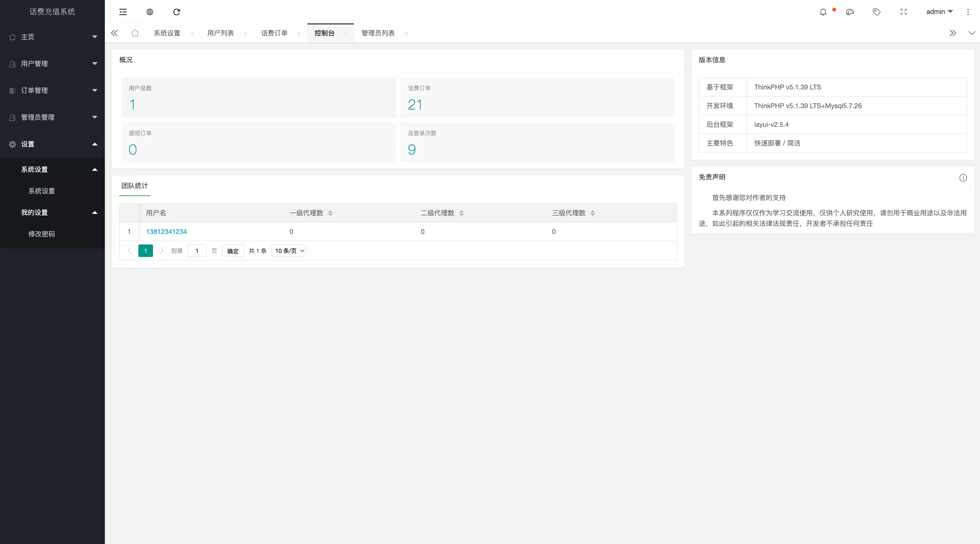Toggle fullscreen mode
Image resolution: width=980 pixels, height=544 pixels.
click(x=904, y=12)
